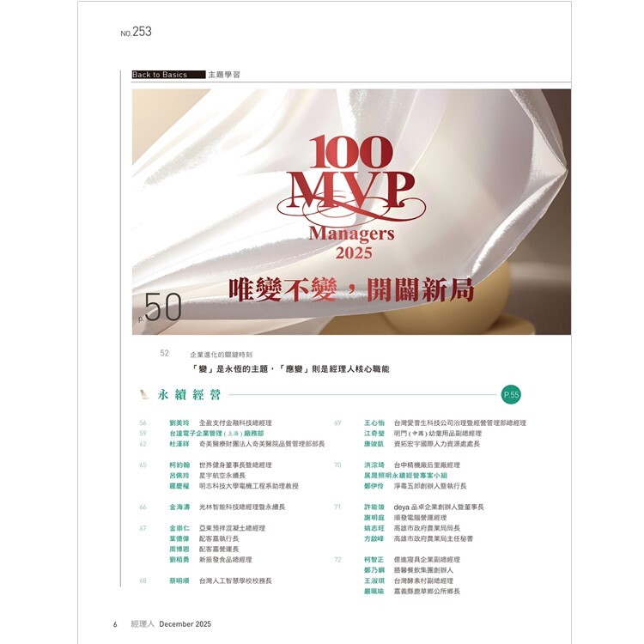Screen dimensions: 644x644
Task: Click '配客嘉執行長'
Action: (x=219, y=538)
